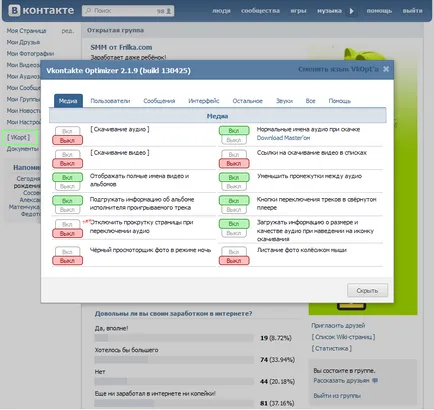
Task: Open игры in top navigation
Action: 298,11
